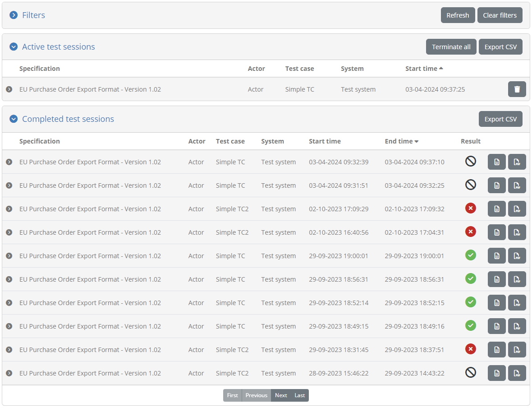Delete the active session started 09:37:25
This screenshot has height=408, width=532.
click(x=517, y=89)
